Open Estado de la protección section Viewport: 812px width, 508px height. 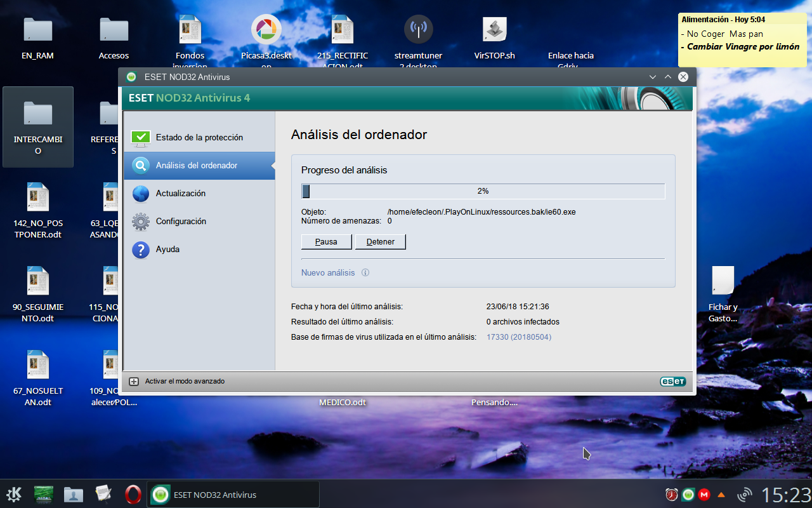pyautogui.click(x=199, y=137)
